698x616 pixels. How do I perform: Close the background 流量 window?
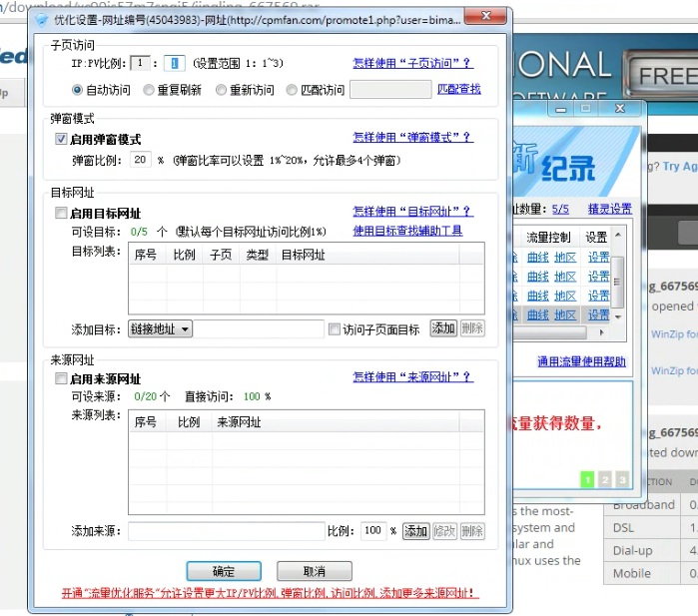620,108
